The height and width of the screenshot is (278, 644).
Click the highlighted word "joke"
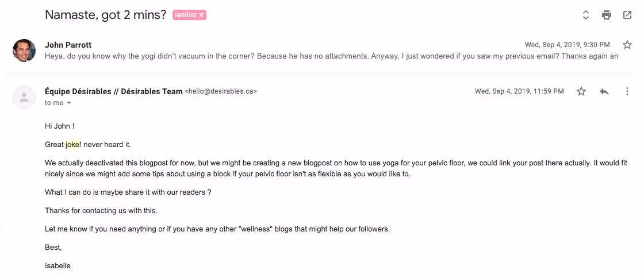pyautogui.click(x=72, y=145)
